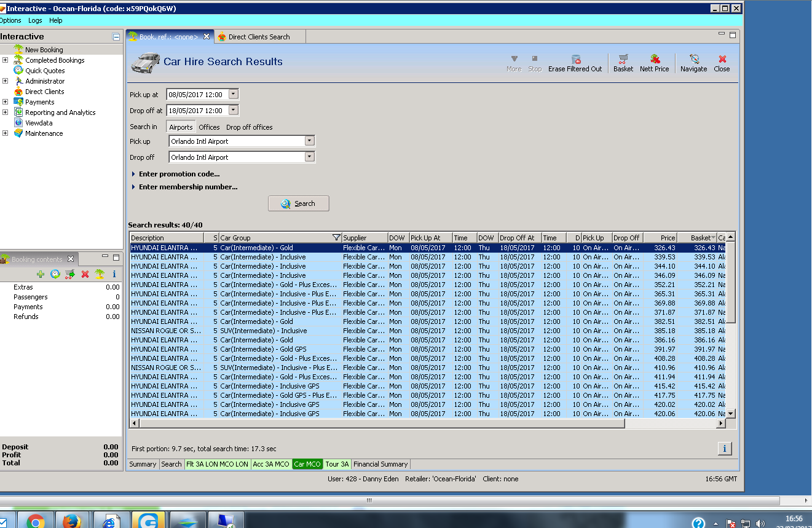Click the green plus icon in Booking contents
This screenshot has width=812, height=528.
[41, 274]
